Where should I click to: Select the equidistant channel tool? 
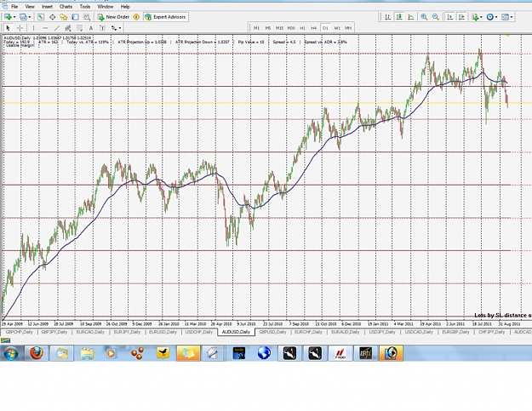click(x=68, y=28)
